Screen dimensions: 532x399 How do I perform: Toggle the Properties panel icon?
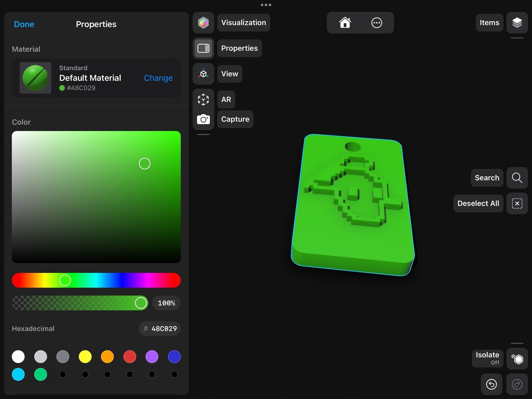coord(203,48)
